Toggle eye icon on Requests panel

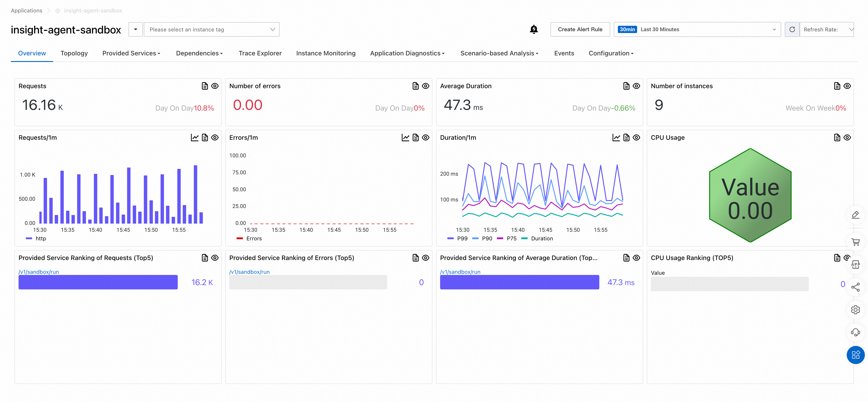[215, 86]
